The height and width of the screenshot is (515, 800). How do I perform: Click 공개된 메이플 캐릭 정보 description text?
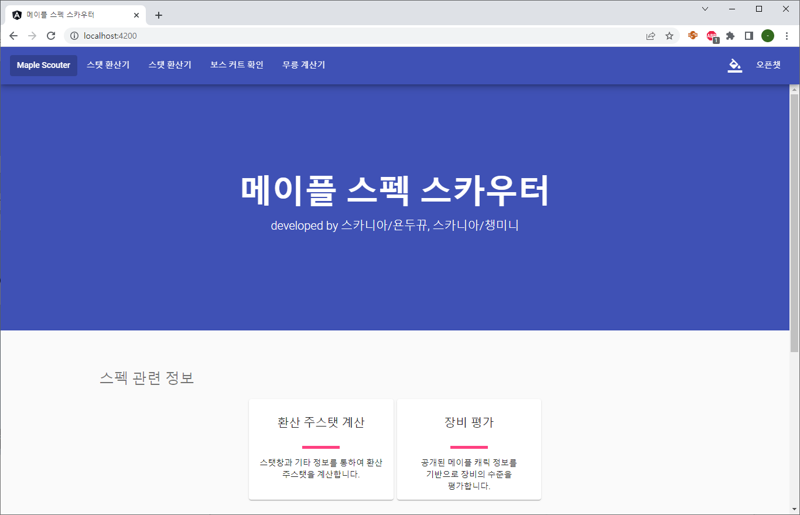coord(469,474)
